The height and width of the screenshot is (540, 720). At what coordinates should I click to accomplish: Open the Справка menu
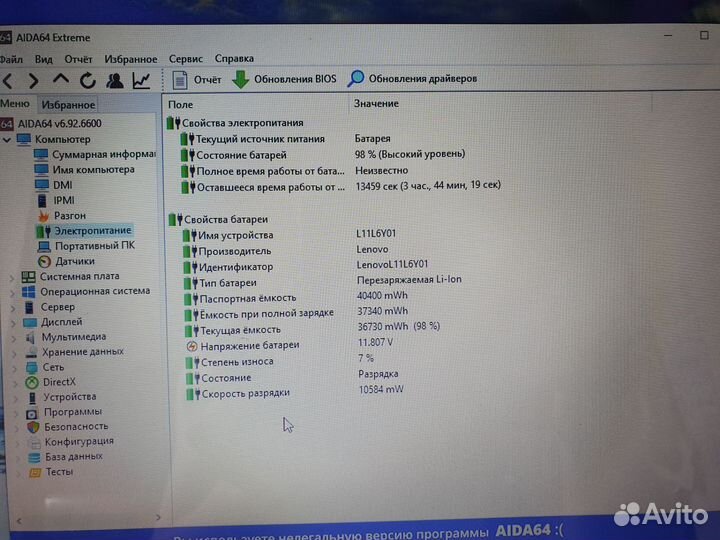[234, 58]
